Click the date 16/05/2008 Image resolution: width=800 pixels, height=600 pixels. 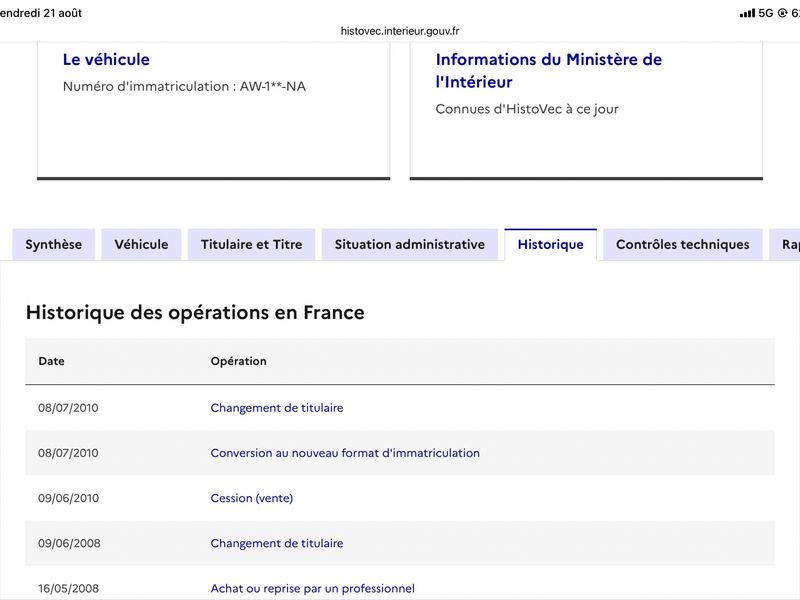(x=68, y=588)
